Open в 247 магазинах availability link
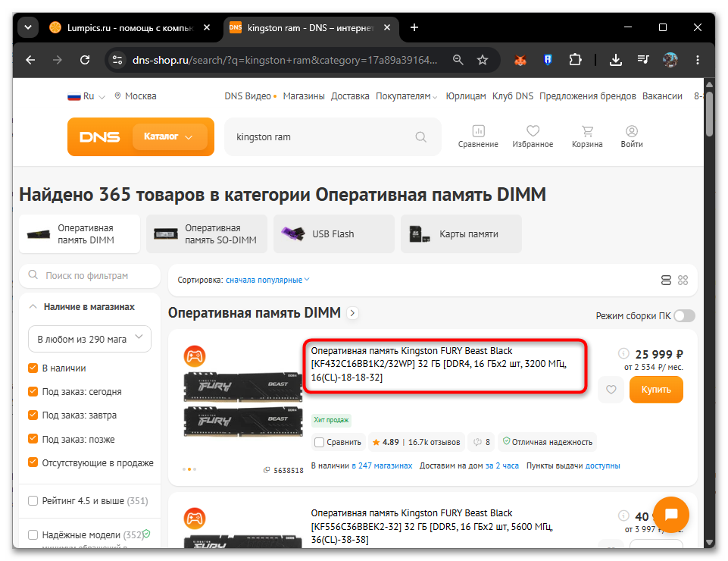Image resolution: width=728 pixels, height=561 pixels. (382, 465)
